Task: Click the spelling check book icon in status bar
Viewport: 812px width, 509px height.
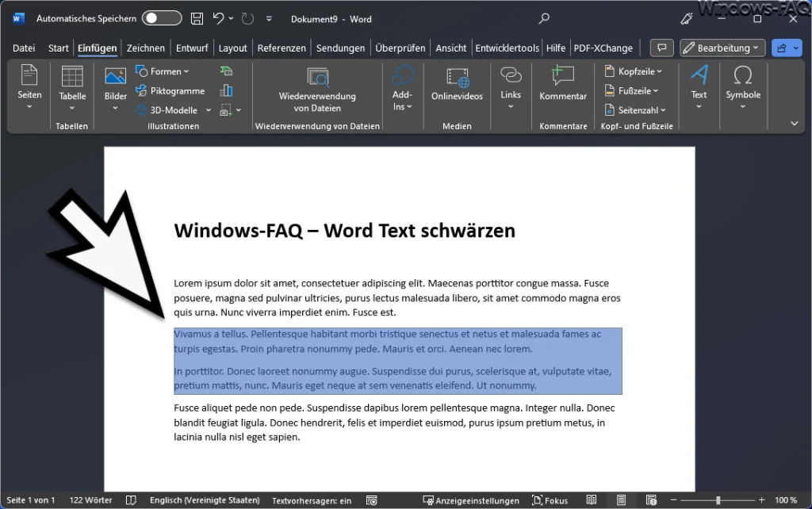Action: [x=131, y=500]
